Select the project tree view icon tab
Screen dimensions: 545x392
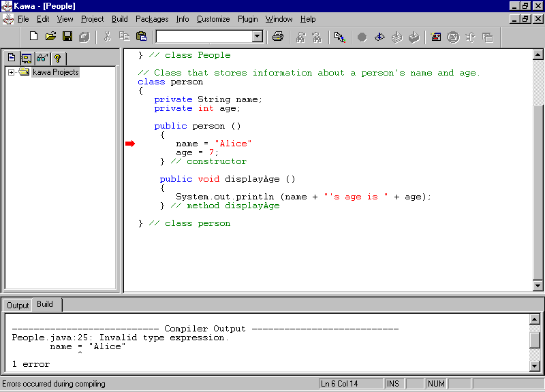[27, 59]
